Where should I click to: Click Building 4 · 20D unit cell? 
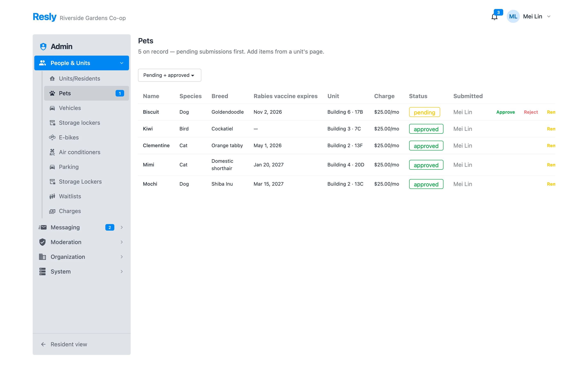click(x=345, y=165)
